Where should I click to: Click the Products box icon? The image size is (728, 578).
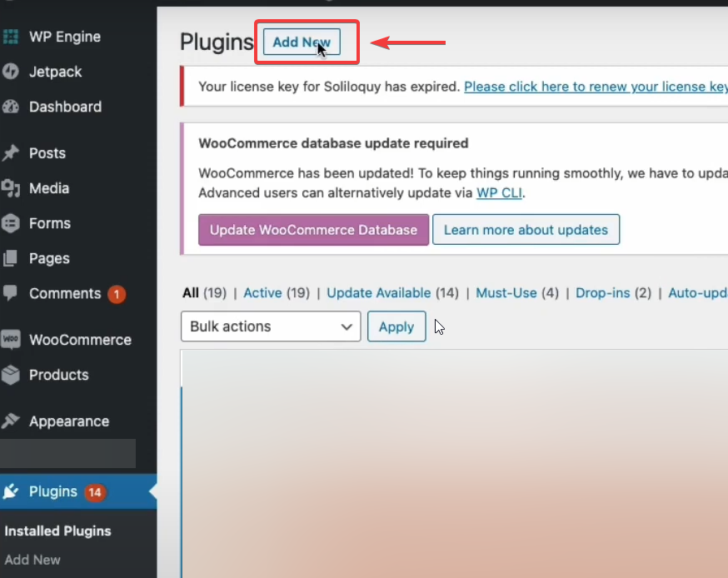(10, 375)
